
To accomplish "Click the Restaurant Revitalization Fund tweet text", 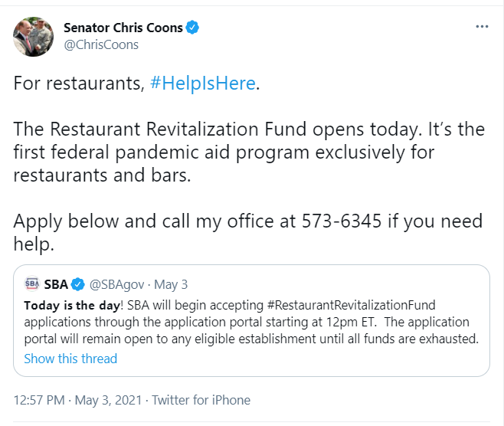I will pos(249,152).
